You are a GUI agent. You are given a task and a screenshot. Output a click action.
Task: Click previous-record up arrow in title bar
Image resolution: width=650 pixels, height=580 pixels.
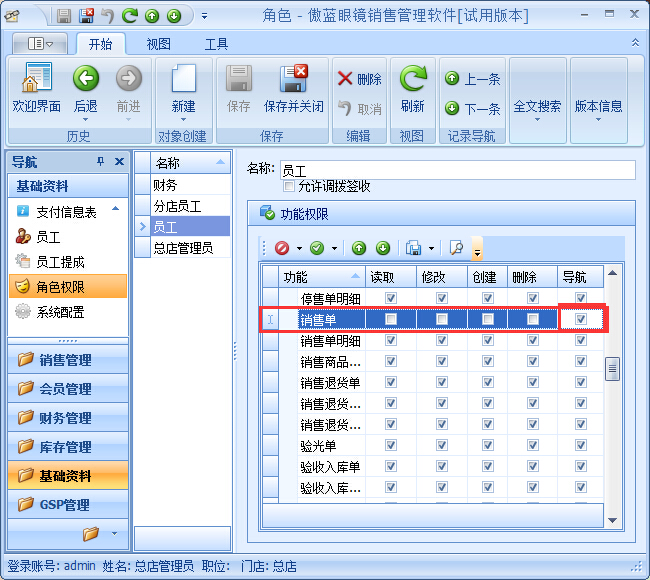pyautogui.click(x=152, y=16)
